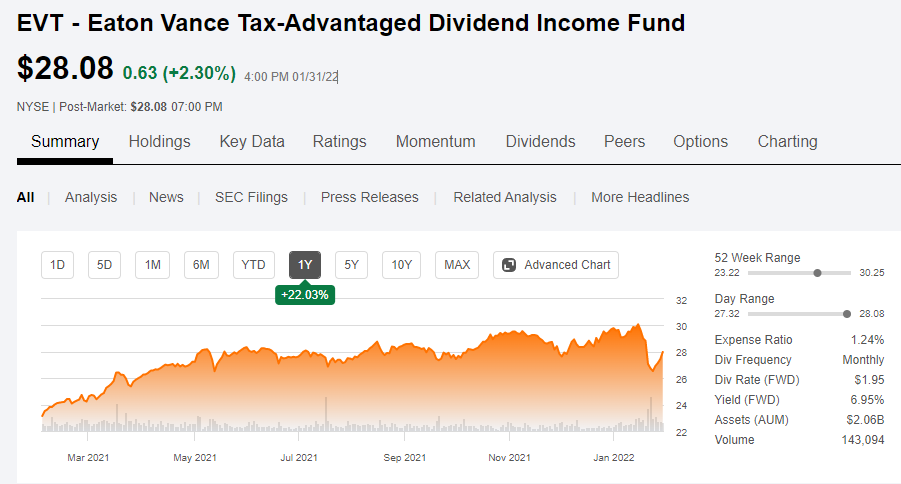Click the Jan 2022 axis label

point(614,458)
